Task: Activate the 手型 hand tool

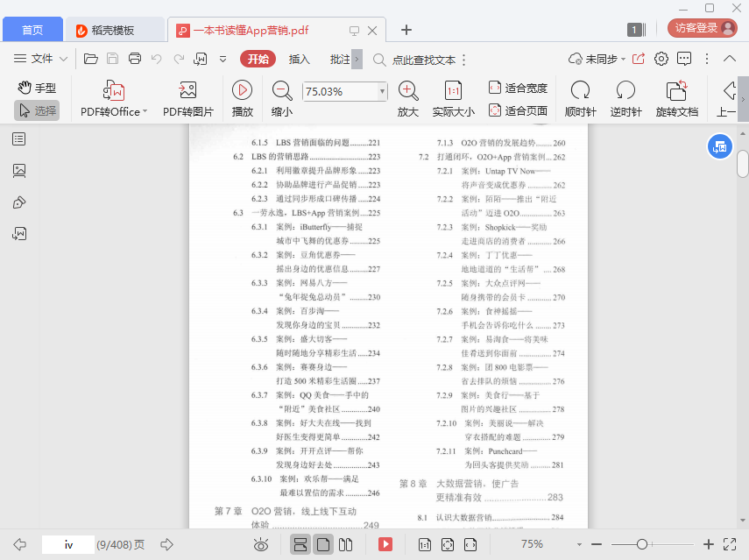Action: point(38,88)
